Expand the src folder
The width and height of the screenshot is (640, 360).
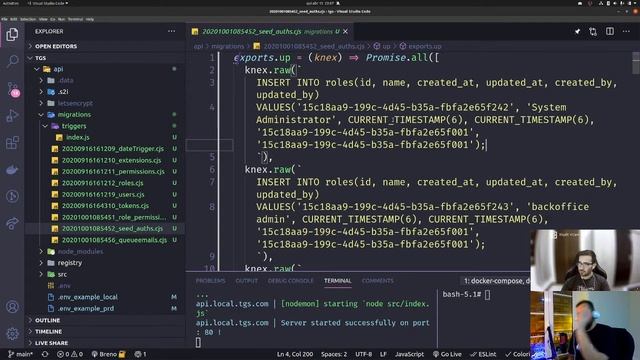pyautogui.click(x=105, y=274)
